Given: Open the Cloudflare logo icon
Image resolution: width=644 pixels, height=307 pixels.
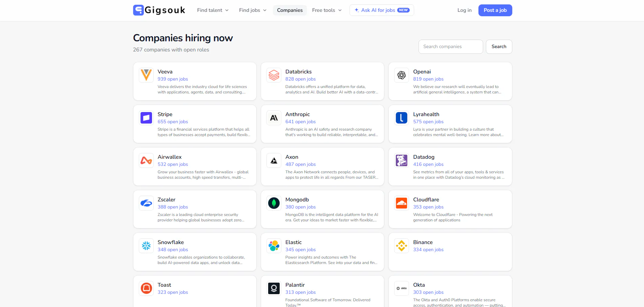Looking at the screenshot, I should point(402,203).
